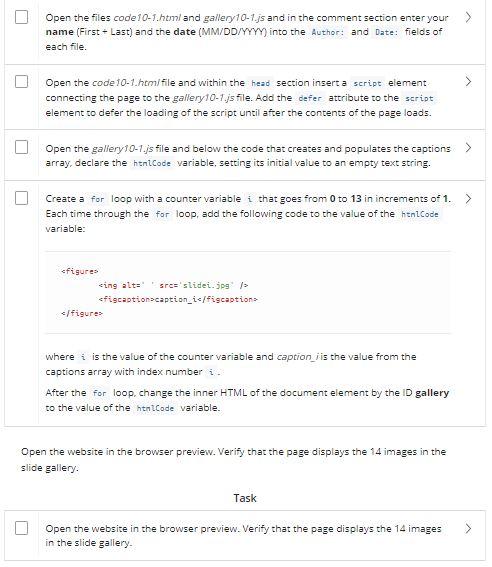Select the Task section heading
The height and width of the screenshot is (567, 492).
pos(245,498)
